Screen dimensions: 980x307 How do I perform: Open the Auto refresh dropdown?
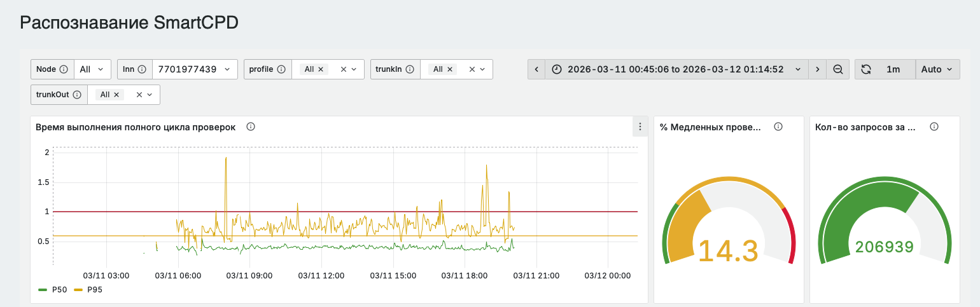(937, 69)
